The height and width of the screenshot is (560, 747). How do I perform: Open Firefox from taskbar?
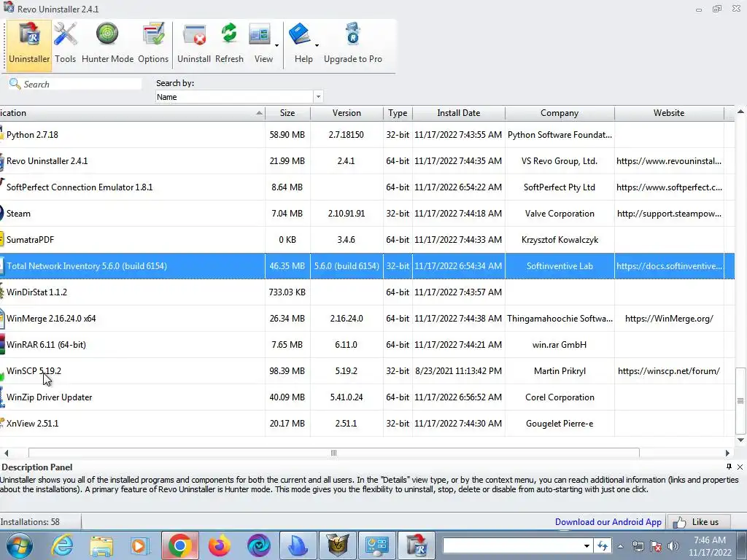[x=219, y=545]
